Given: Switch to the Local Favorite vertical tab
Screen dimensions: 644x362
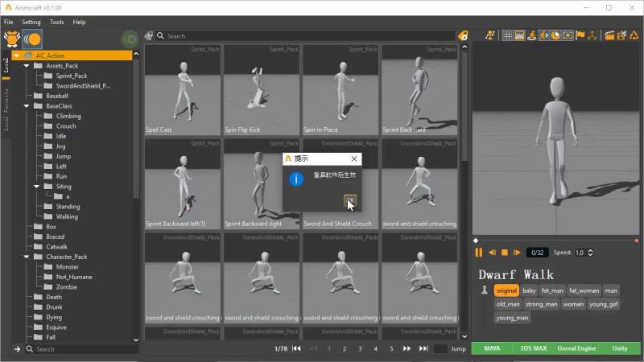Looking at the screenshot, I should [x=6, y=109].
